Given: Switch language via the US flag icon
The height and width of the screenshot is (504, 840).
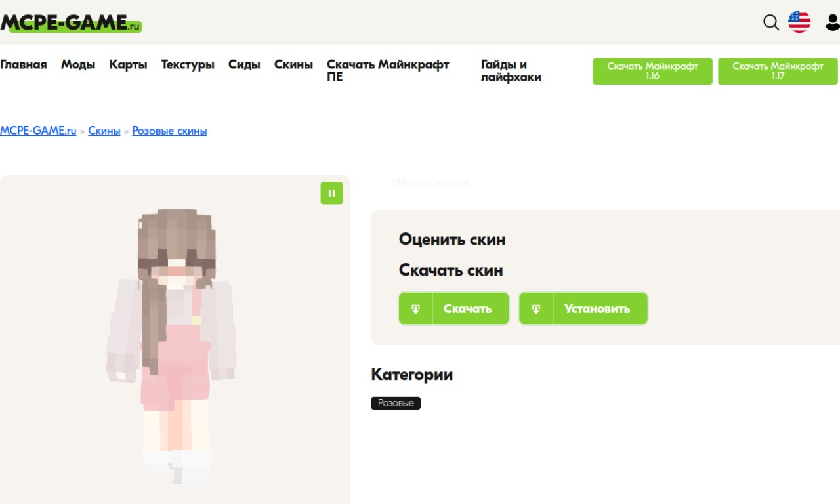Looking at the screenshot, I should point(799,22).
